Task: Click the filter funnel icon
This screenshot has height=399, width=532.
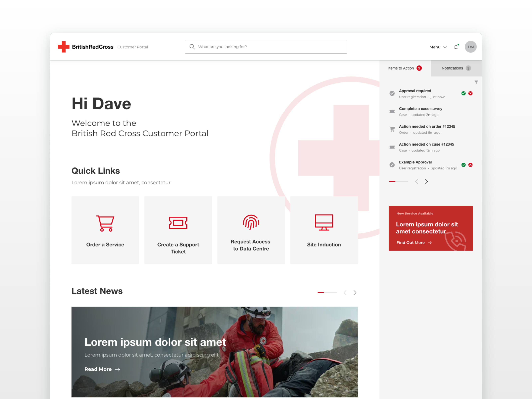Action: (x=476, y=82)
